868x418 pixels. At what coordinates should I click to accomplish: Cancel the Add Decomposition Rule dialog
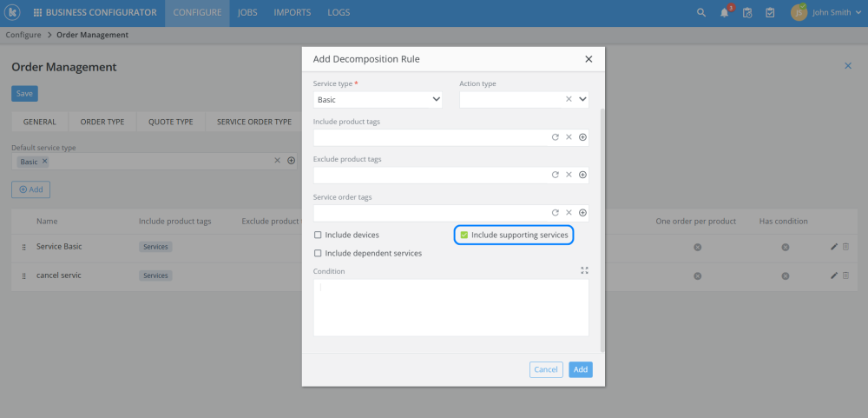(x=546, y=369)
